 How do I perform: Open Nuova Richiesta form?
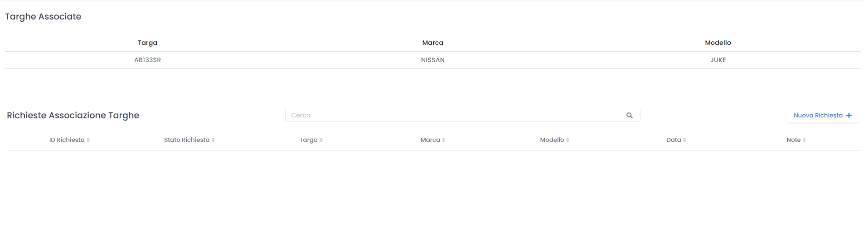coord(822,116)
